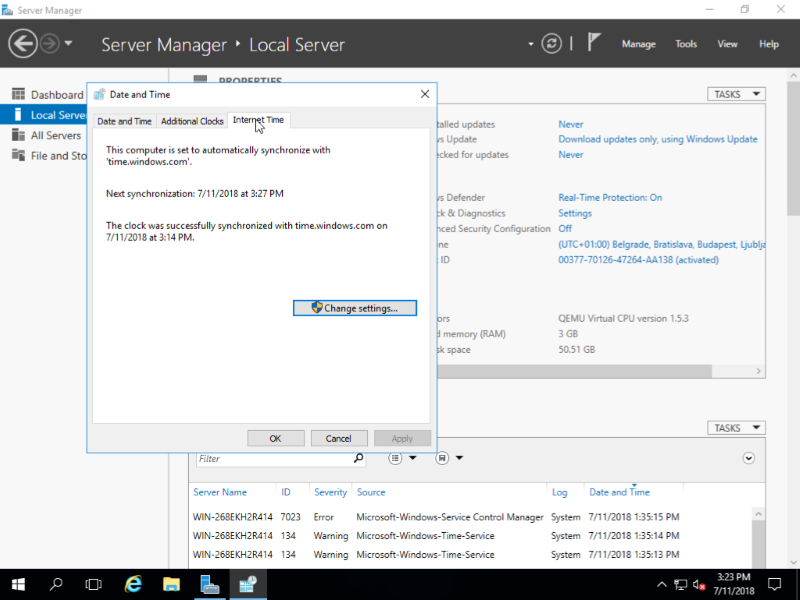The height and width of the screenshot is (600, 800).
Task: Open the Properties TASKS dropdown
Action: (736, 94)
